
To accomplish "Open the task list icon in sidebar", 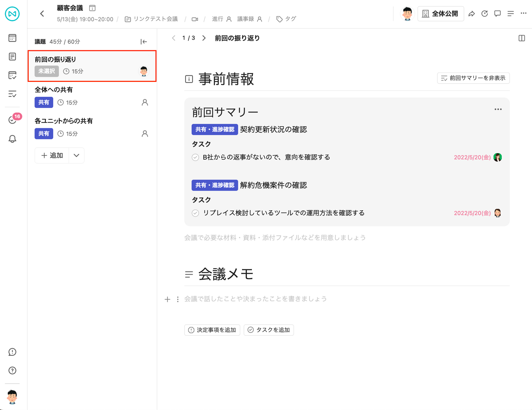I will 12,94.
